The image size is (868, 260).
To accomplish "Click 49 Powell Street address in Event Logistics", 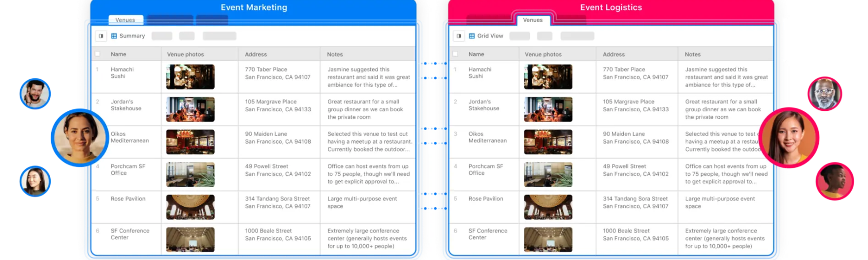I will coord(636,170).
